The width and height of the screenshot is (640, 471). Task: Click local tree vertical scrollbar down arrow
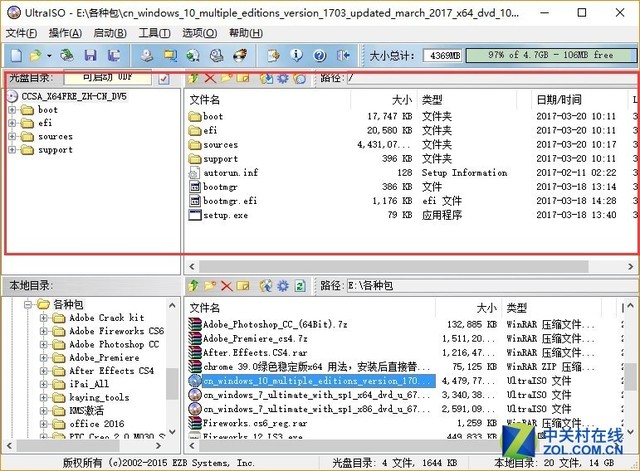coord(172,431)
